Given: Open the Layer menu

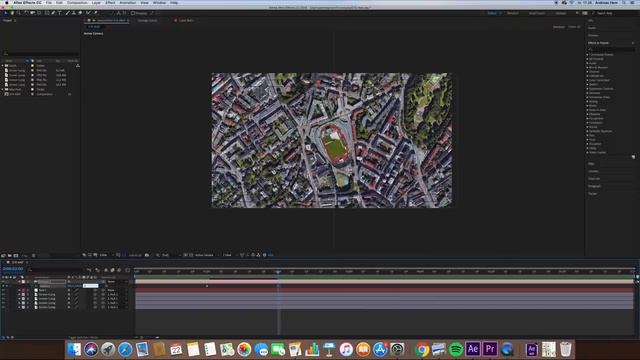Looking at the screenshot, I should 96,2.
